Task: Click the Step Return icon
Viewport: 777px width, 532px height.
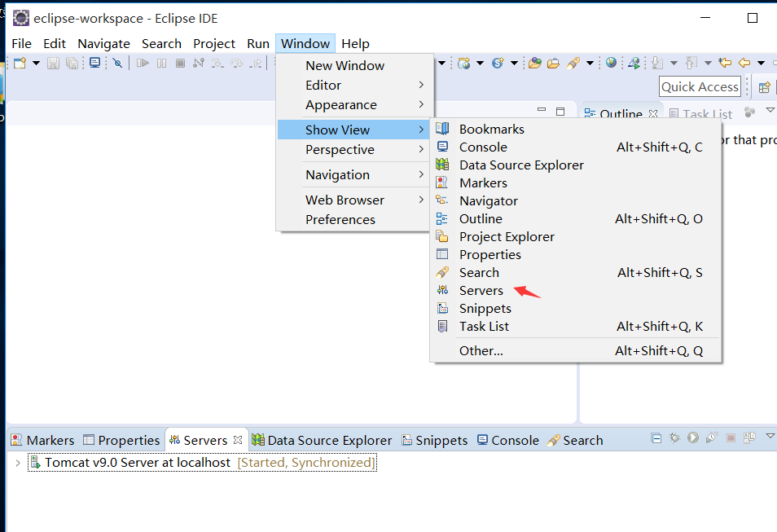Action: pos(257,63)
